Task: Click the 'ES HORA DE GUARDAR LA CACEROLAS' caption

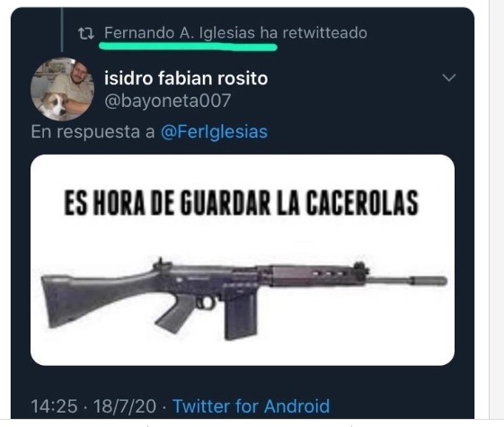Action: [x=242, y=202]
